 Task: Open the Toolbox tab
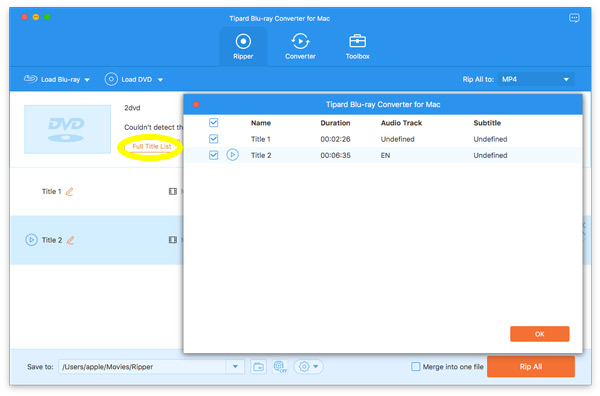click(357, 46)
